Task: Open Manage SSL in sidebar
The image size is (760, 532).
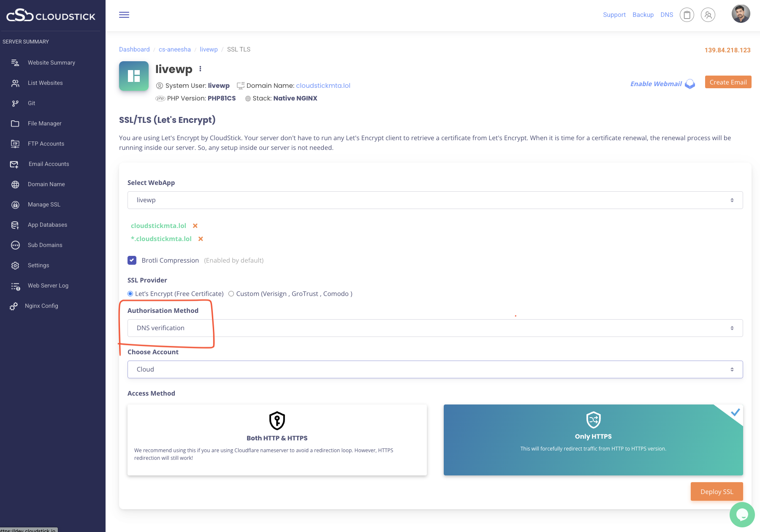Action: pos(44,204)
